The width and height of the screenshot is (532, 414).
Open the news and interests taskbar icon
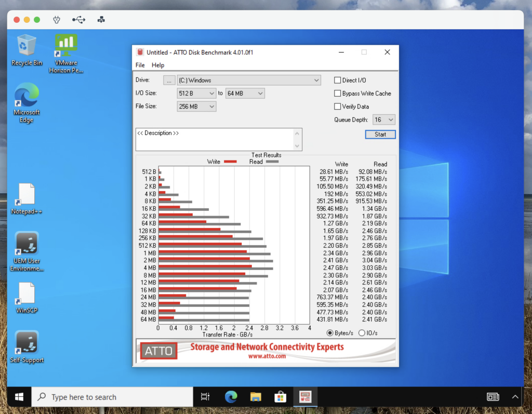(x=493, y=397)
